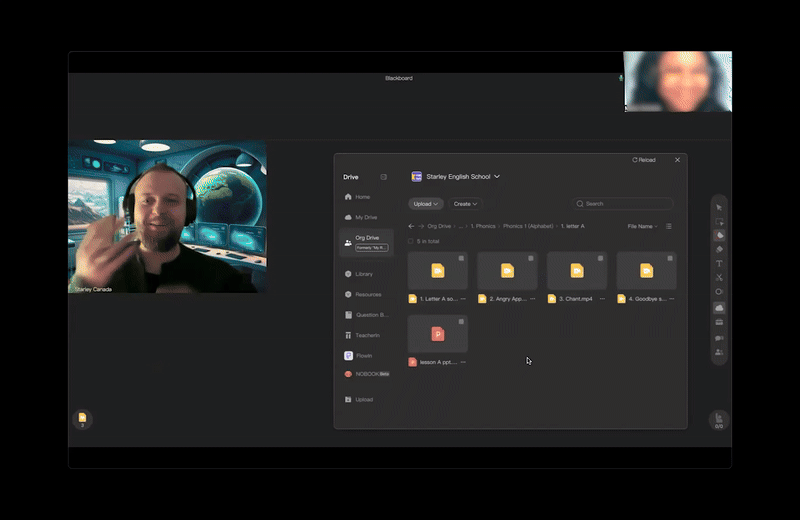The height and width of the screenshot is (520, 800).
Task: Expand the collapsed breadcrumb ellipsis
Action: coord(461,226)
